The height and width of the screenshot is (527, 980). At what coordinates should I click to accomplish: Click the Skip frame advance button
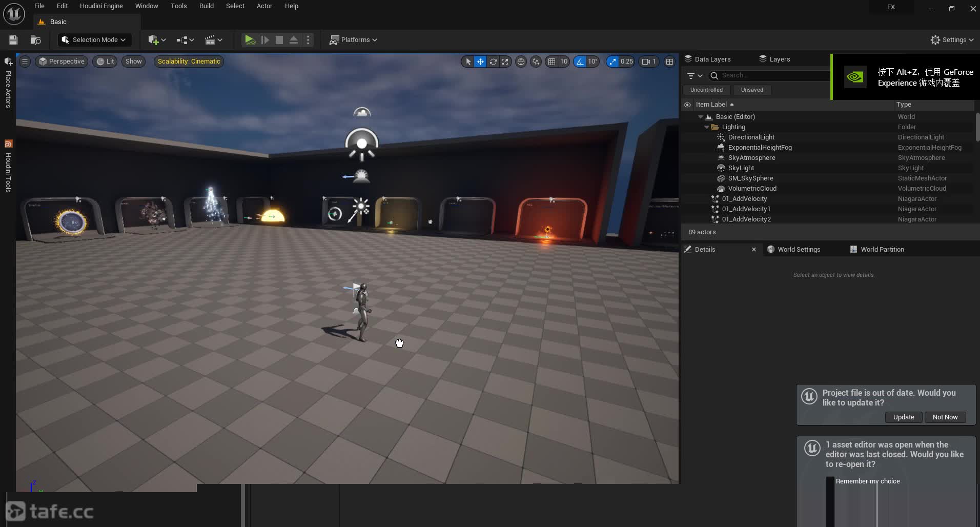click(x=265, y=40)
